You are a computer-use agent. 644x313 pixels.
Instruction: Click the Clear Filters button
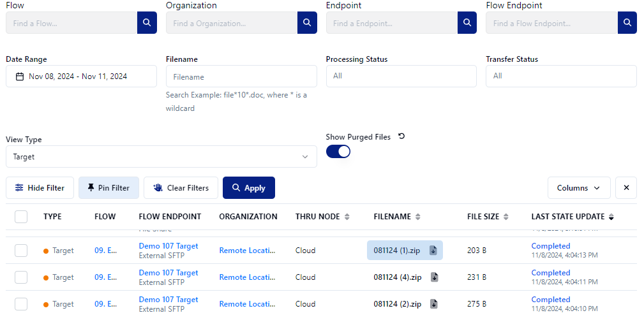pyautogui.click(x=181, y=188)
